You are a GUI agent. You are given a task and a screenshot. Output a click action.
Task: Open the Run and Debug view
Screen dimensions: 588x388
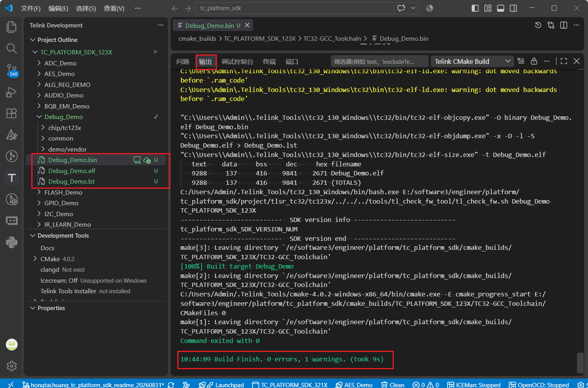click(x=12, y=92)
